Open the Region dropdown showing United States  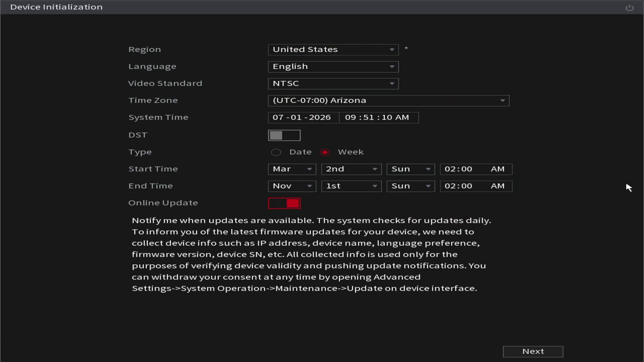333,50
